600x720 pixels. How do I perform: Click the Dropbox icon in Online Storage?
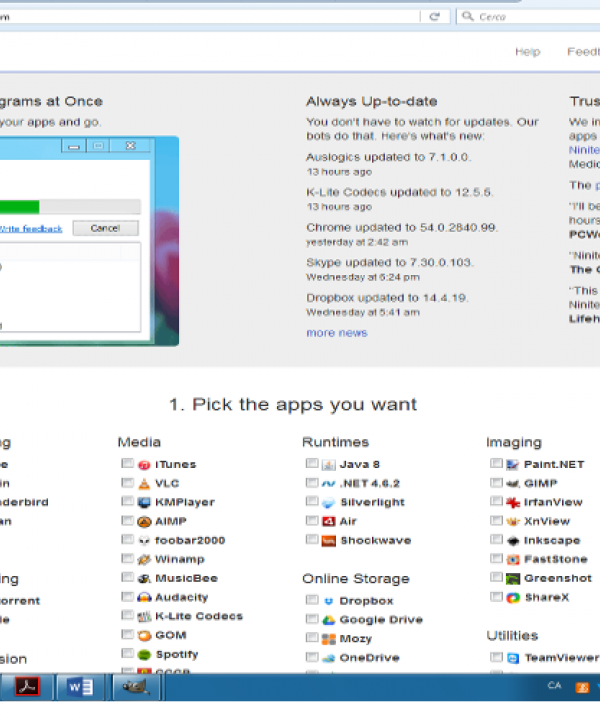pyautogui.click(x=328, y=601)
